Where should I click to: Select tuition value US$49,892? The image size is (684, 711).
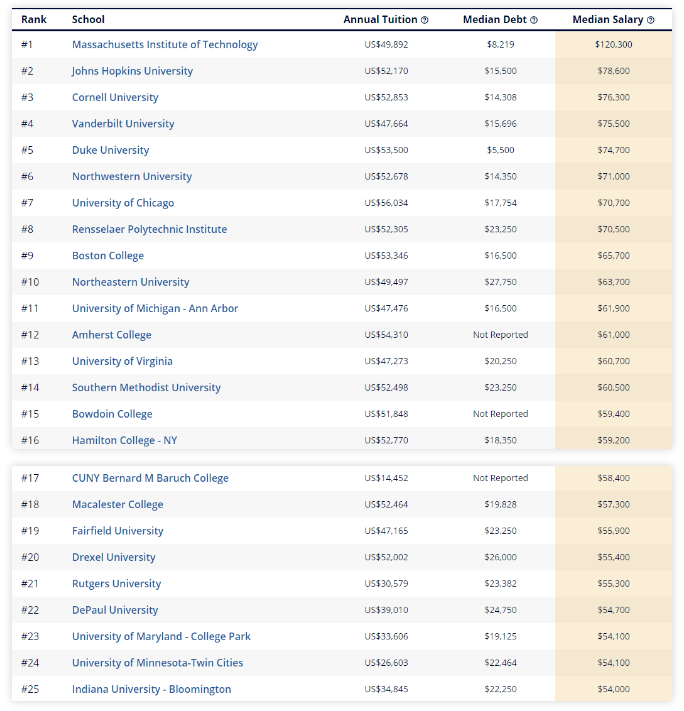[386, 44]
